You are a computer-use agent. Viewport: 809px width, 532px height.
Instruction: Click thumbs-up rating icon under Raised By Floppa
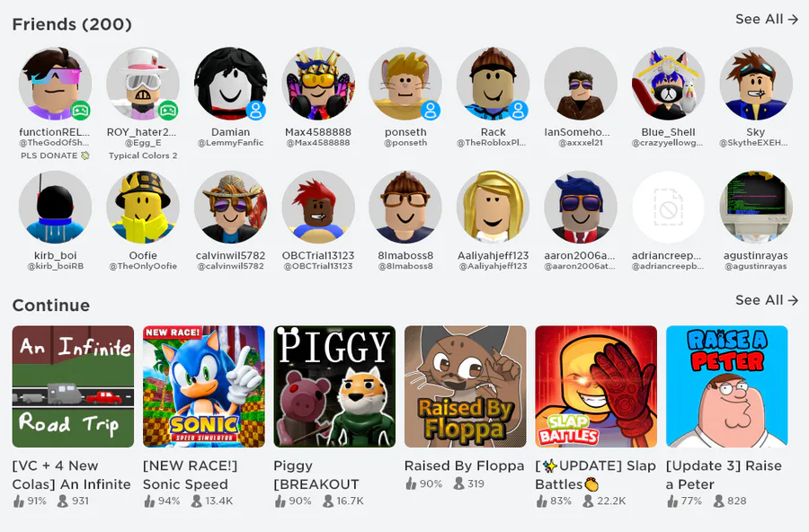click(411, 483)
